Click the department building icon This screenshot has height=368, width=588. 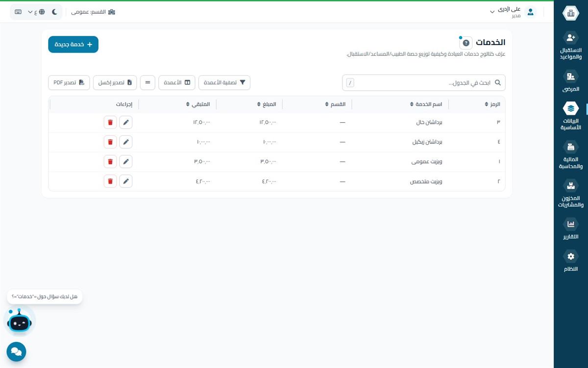pos(112,12)
